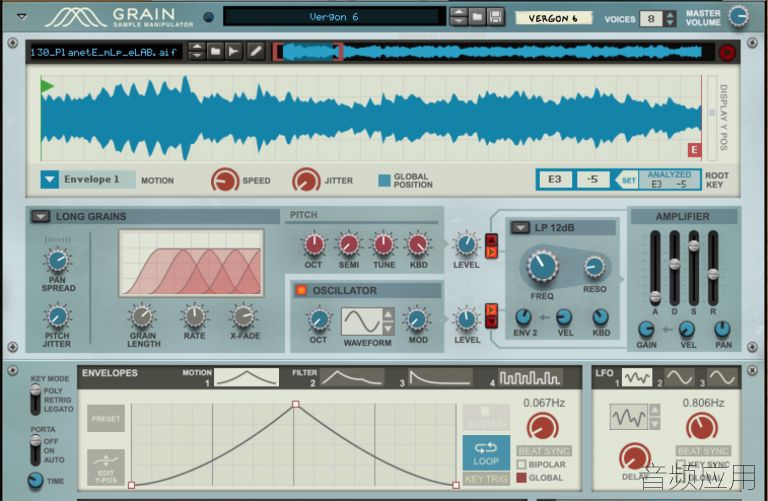Select envelope 3 tab
The height and width of the screenshot is (501, 768).
point(440,377)
